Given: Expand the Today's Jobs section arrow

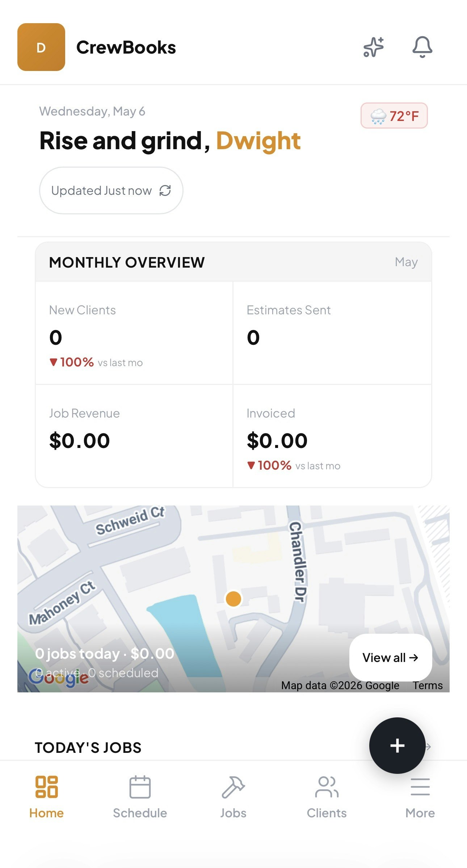Looking at the screenshot, I should coord(428,747).
